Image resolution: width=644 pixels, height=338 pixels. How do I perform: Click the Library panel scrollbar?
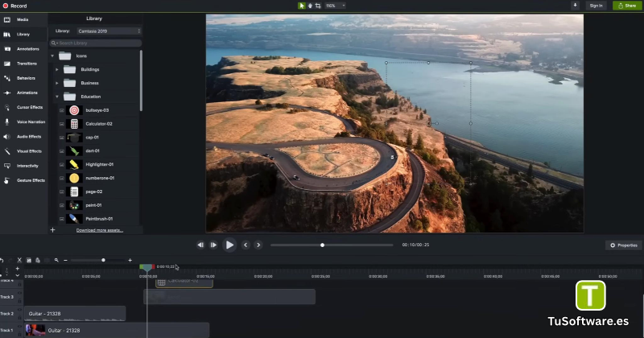pos(142,80)
